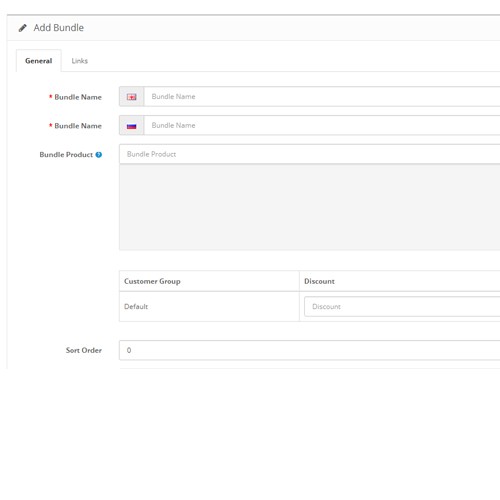Screen dimensions: 500x500
Task: Focus the English Bundle Name field
Action: pyautogui.click(x=322, y=97)
